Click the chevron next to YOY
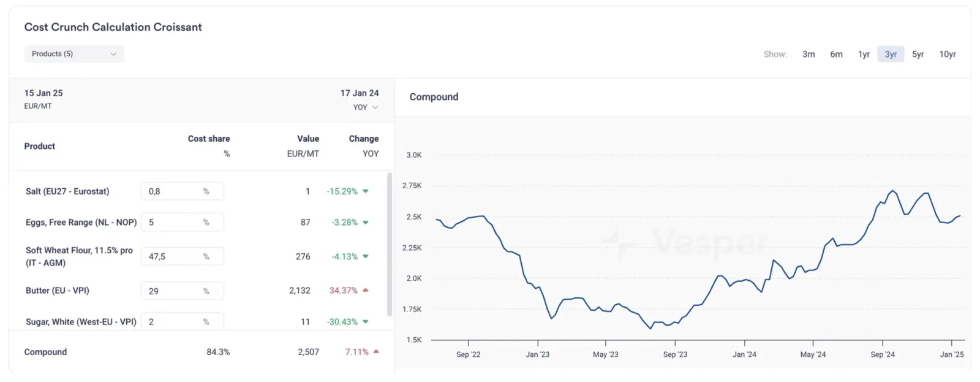 point(375,107)
